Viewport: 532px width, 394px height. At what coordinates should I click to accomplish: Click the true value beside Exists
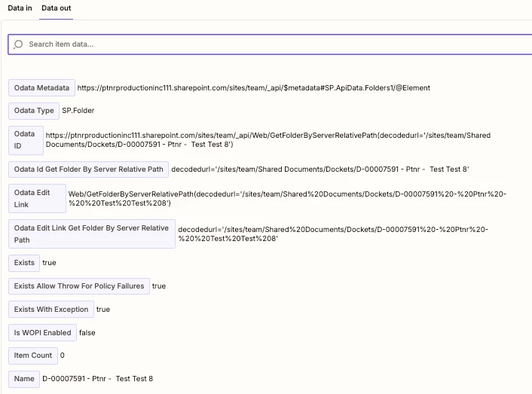49,263
